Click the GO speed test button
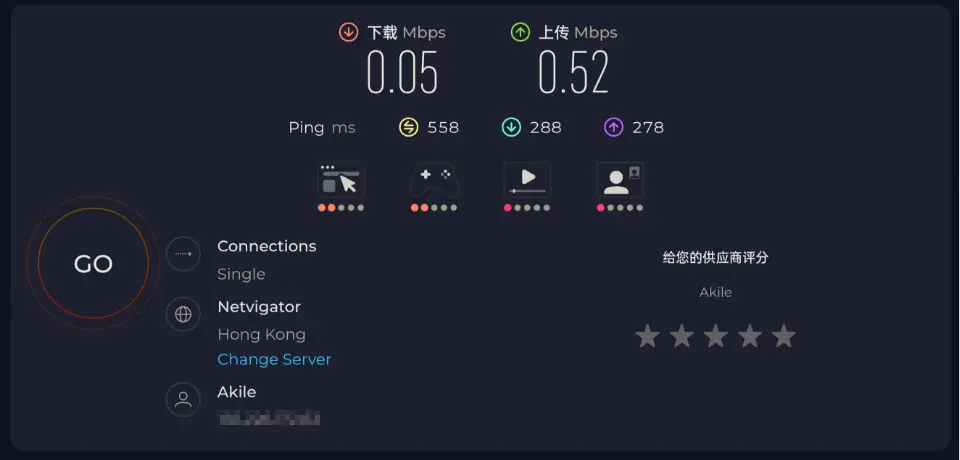Image resolution: width=960 pixels, height=460 pixels. pos(93,264)
